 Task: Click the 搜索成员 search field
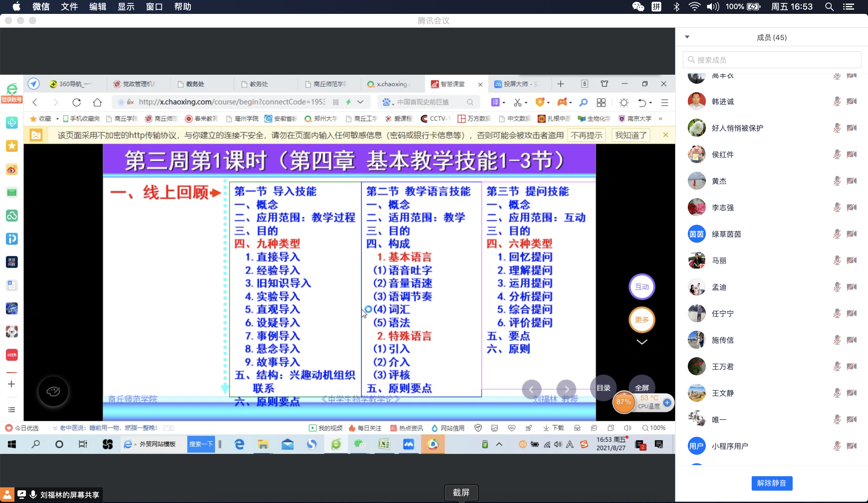(772, 59)
